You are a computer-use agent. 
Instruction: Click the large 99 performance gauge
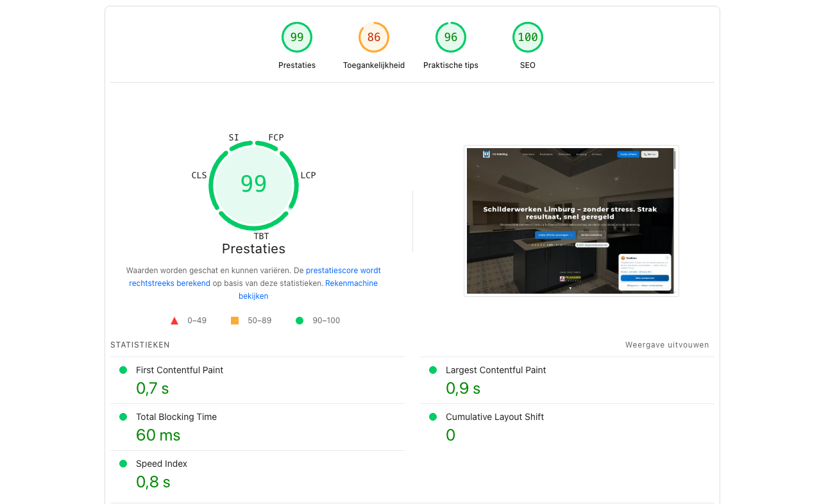click(253, 184)
